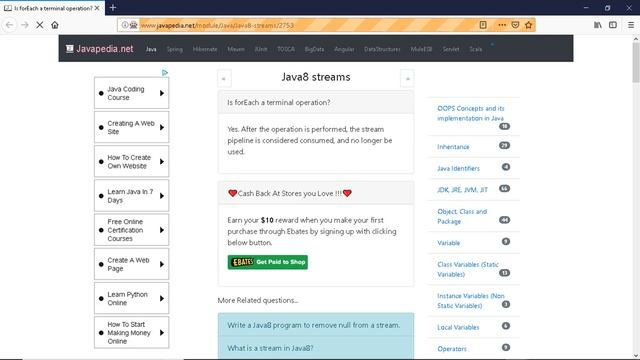The height and width of the screenshot is (360, 640).
Task: Go back to the previous page
Action: 9,25
